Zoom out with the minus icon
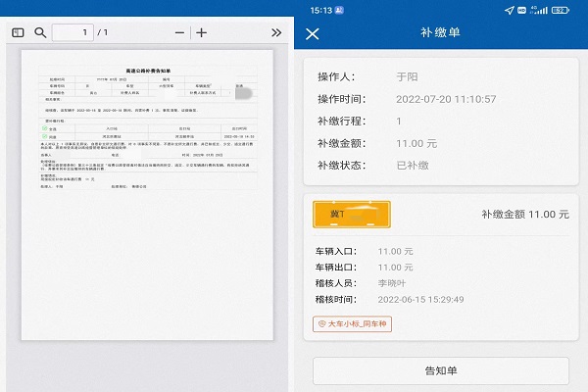The height and width of the screenshot is (392, 588). click(x=179, y=32)
